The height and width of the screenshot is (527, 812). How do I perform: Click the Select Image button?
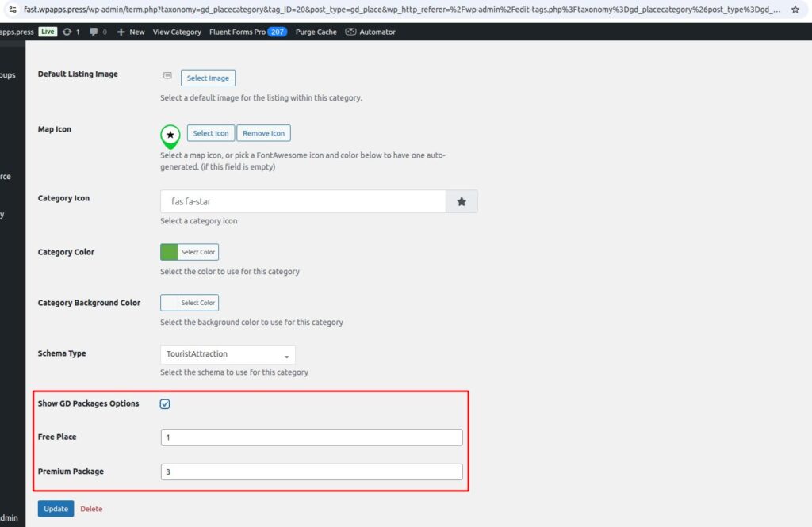point(208,78)
